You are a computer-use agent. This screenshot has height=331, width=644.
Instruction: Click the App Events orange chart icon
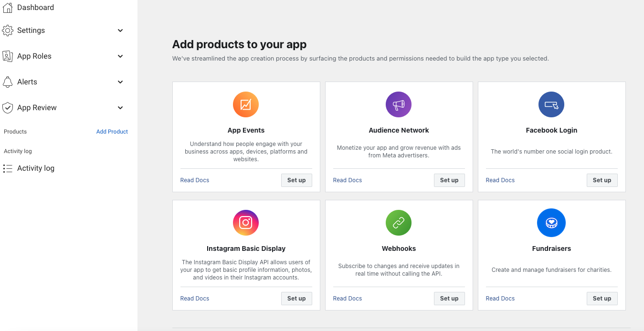tap(246, 104)
